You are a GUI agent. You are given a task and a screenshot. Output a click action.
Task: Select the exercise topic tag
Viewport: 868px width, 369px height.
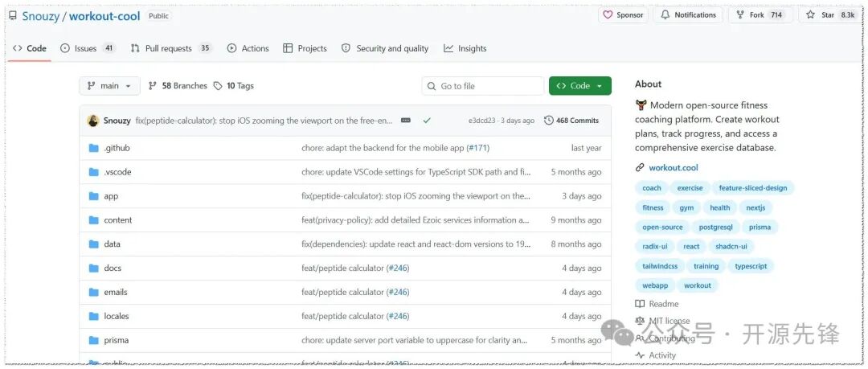coord(690,188)
